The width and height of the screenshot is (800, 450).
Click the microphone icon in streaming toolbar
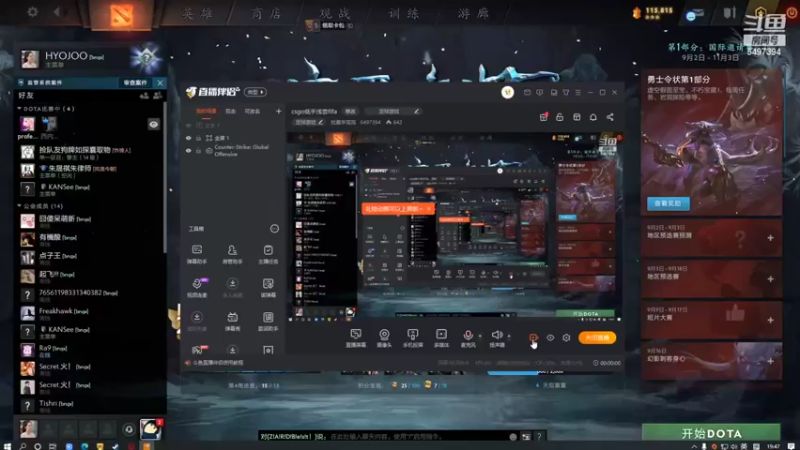pyautogui.click(x=468, y=336)
